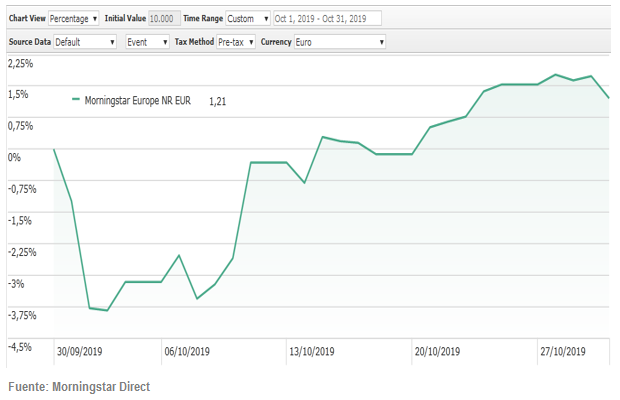Click the 13/10/2019 x-axis label

click(313, 351)
